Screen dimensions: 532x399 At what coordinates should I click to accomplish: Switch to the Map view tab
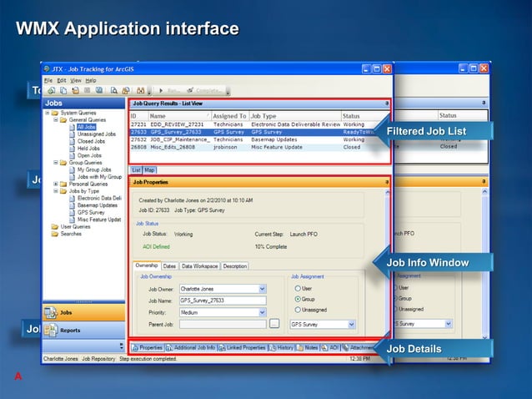click(x=149, y=169)
